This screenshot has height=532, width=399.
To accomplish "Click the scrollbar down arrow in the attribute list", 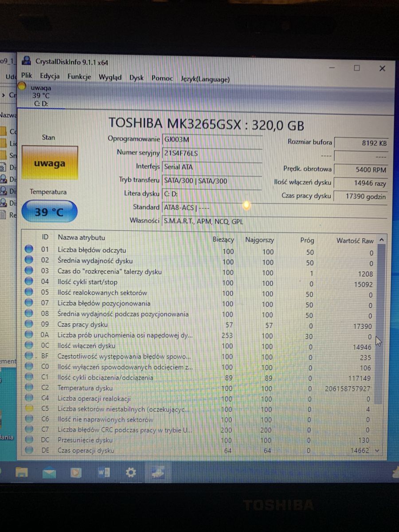I will 377,450.
